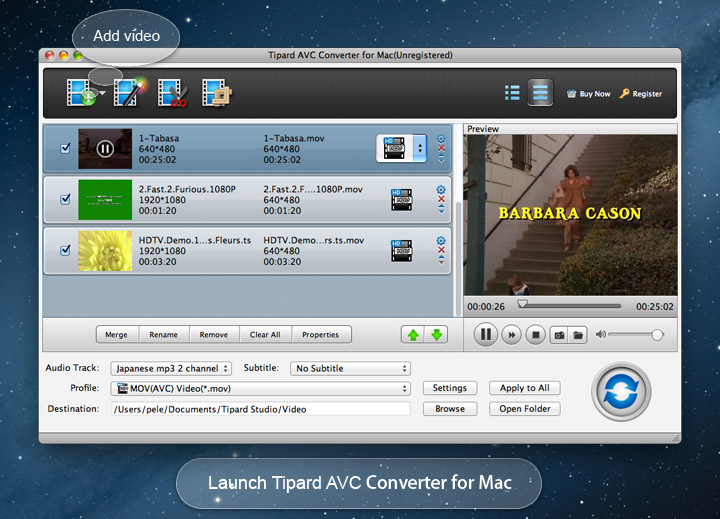
Task: Open the Subtitle dropdown
Action: [x=350, y=368]
